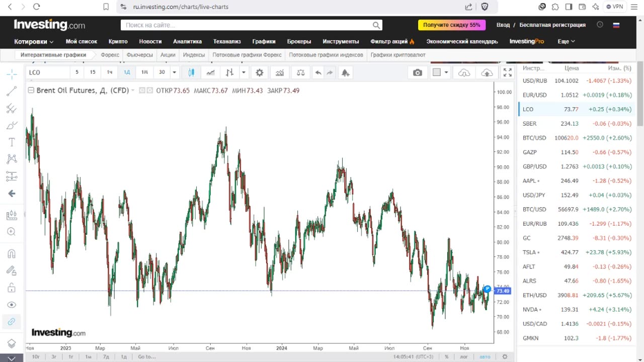The image size is (644, 362).
Task: Redo the chart action
Action: pos(330,72)
